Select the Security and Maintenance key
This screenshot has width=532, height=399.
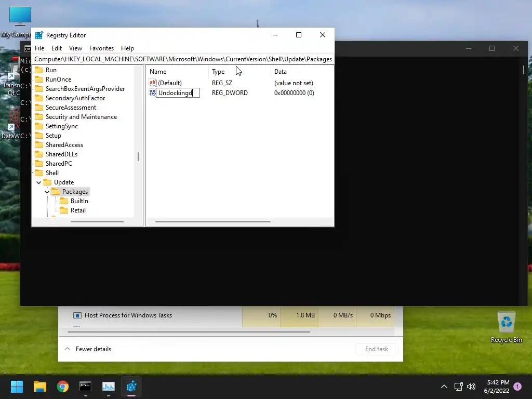81,117
